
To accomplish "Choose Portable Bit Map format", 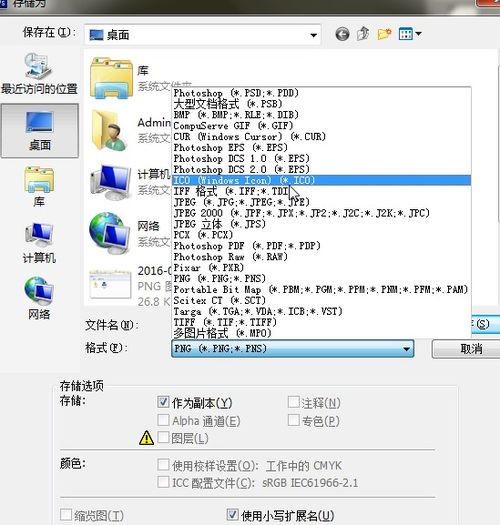I will click(x=322, y=289).
